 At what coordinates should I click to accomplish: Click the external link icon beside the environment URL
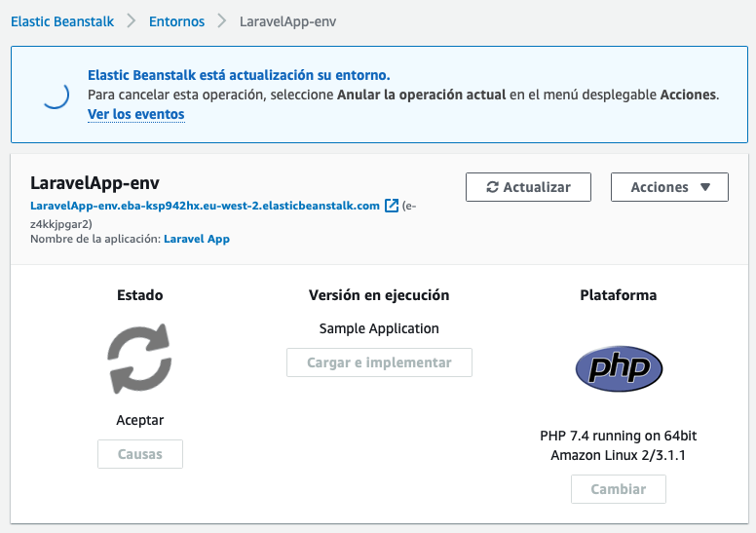(x=392, y=206)
